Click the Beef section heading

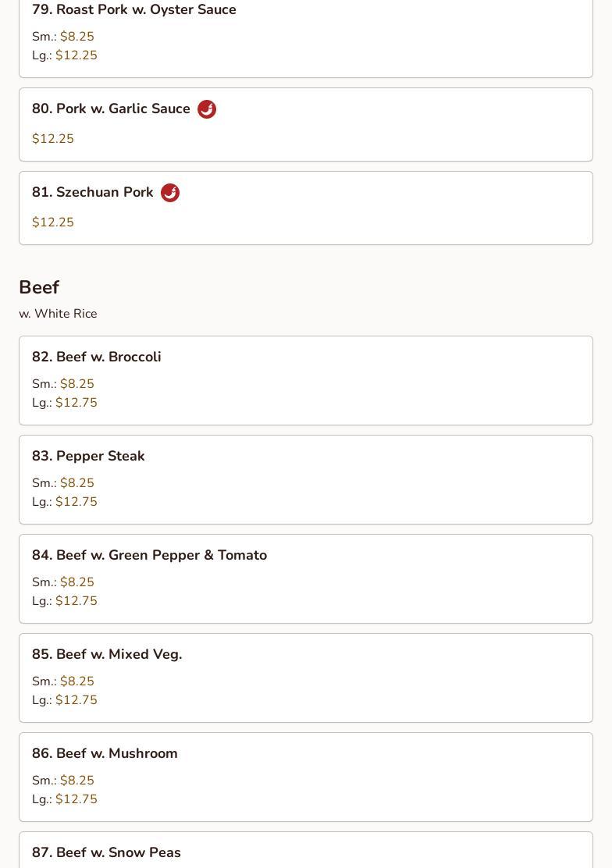click(x=39, y=288)
